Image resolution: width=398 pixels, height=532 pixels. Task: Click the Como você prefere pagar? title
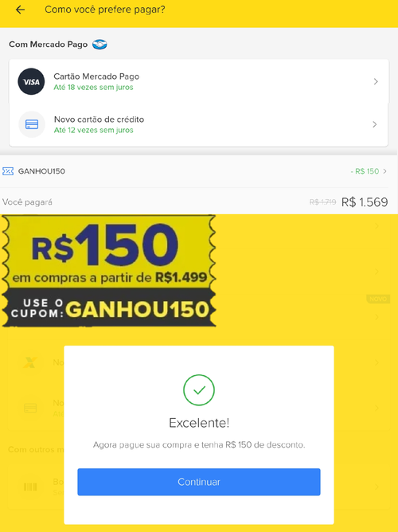[x=105, y=10]
